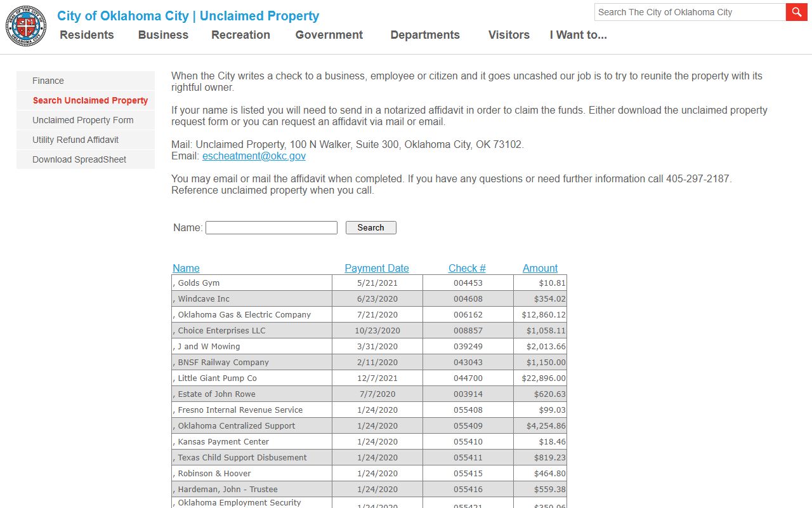
Task: Click the Kansas Payment Center cell
Action: 252,441
